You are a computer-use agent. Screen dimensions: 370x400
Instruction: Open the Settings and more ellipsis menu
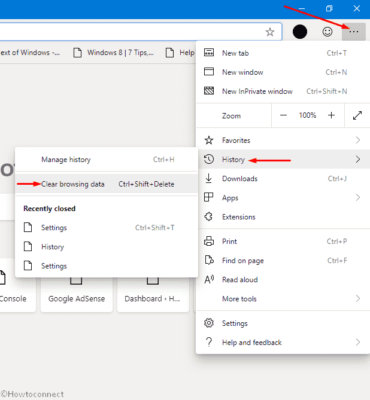pos(354,32)
